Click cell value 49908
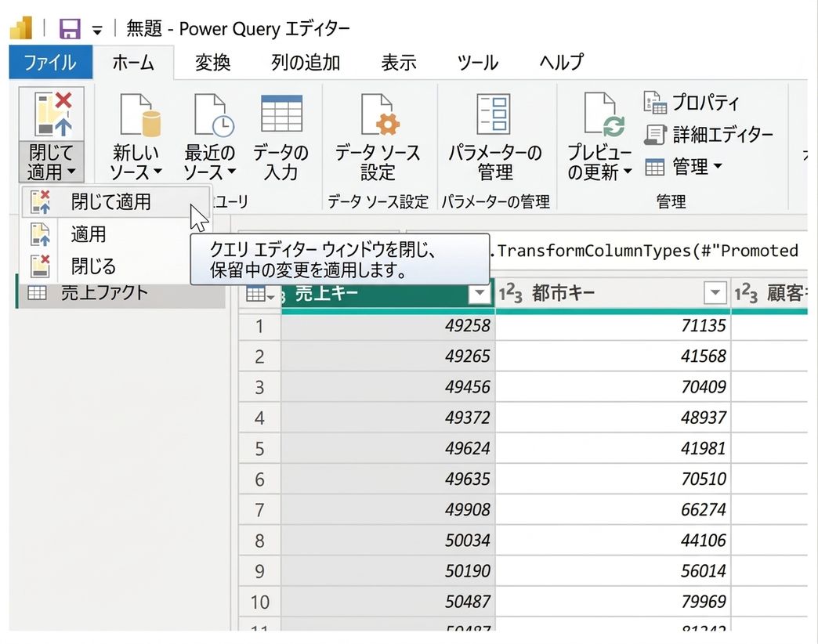 click(x=468, y=509)
